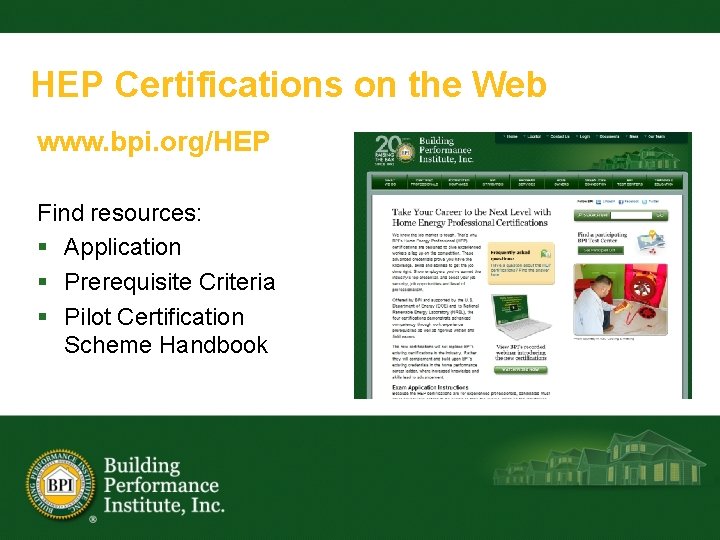The width and height of the screenshot is (720, 540).
Task: Open the Login link in webpage top bar
Action: coord(584,136)
